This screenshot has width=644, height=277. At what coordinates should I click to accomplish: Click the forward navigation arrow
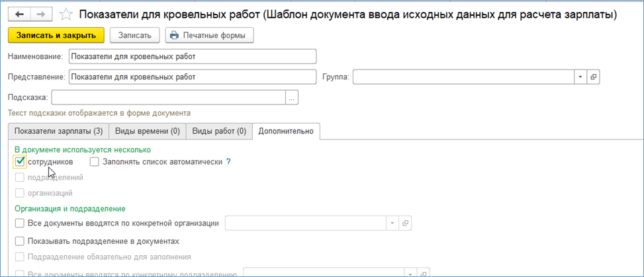point(41,14)
